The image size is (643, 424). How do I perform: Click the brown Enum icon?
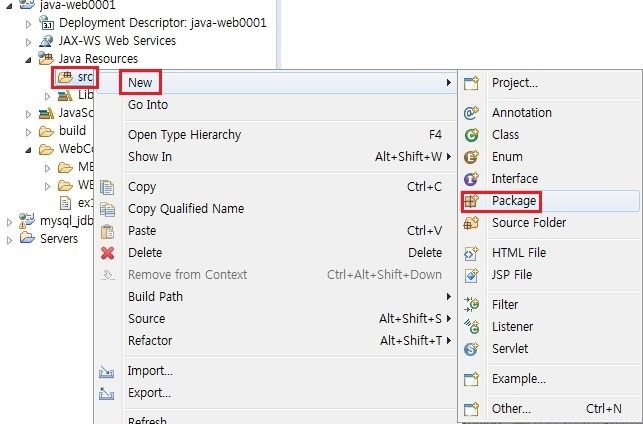click(x=471, y=157)
